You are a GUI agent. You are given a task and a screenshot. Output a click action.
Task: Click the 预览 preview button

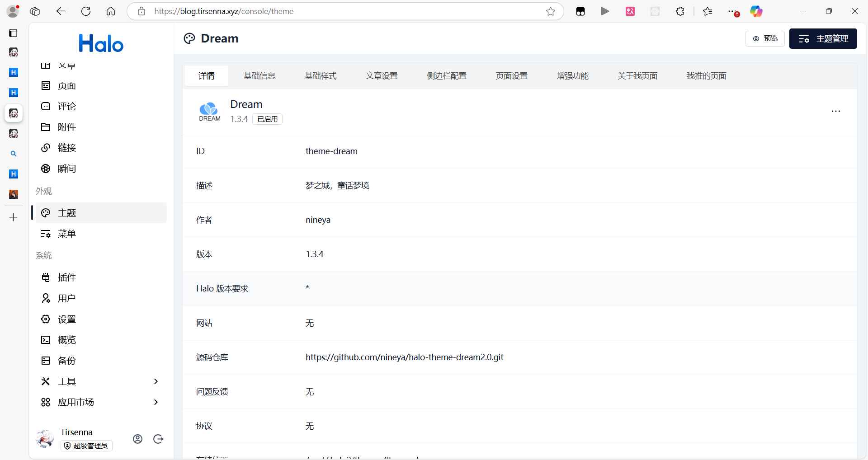click(x=765, y=39)
